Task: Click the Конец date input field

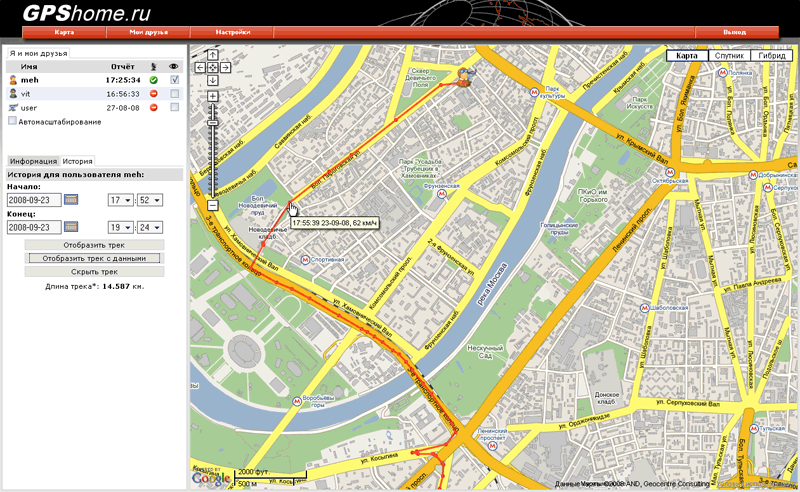Action: [34, 227]
